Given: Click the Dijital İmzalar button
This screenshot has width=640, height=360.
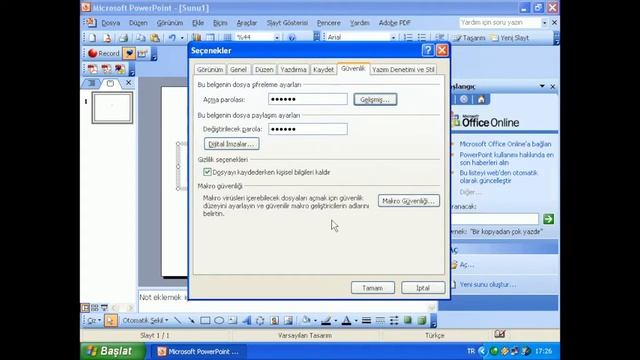Looking at the screenshot, I should [x=231, y=144].
